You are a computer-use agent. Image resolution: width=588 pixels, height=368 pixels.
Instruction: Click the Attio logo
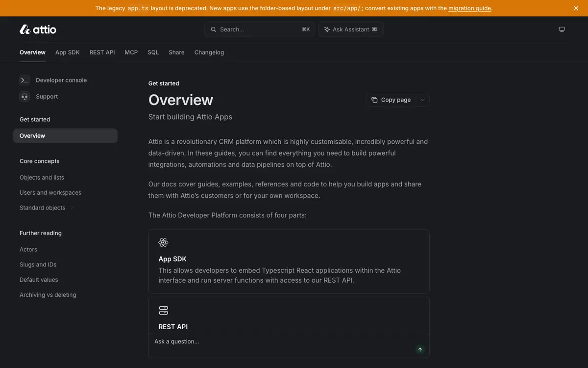[38, 29]
